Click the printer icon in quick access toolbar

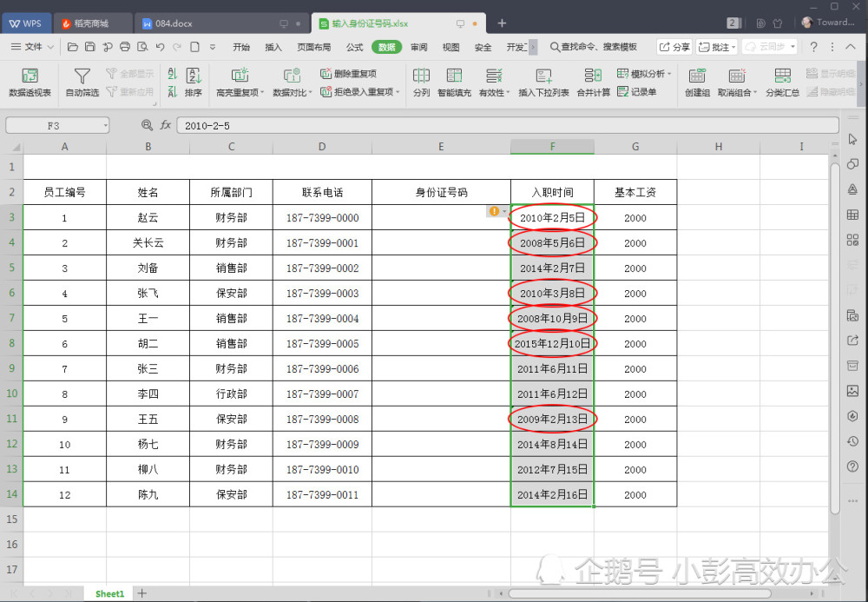[x=124, y=47]
